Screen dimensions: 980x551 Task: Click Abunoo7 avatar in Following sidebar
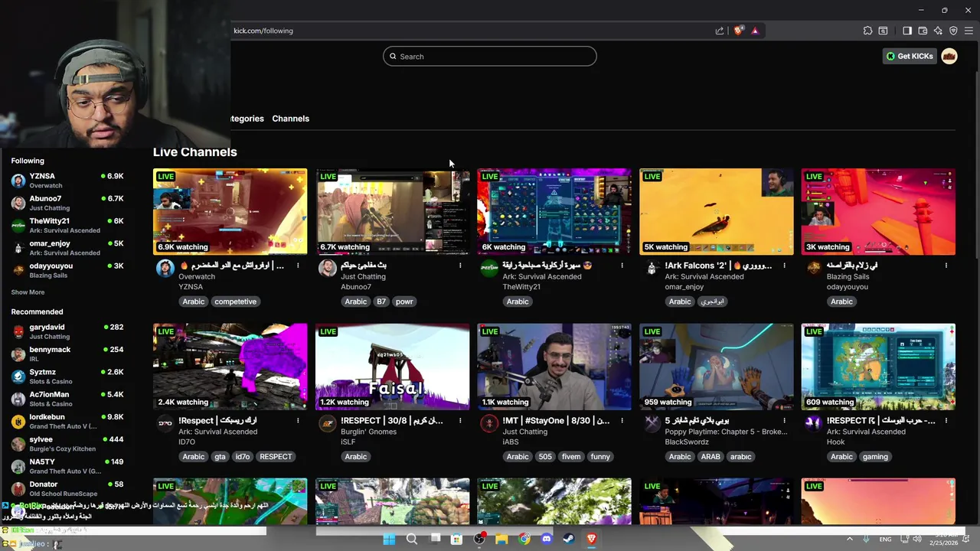point(18,203)
